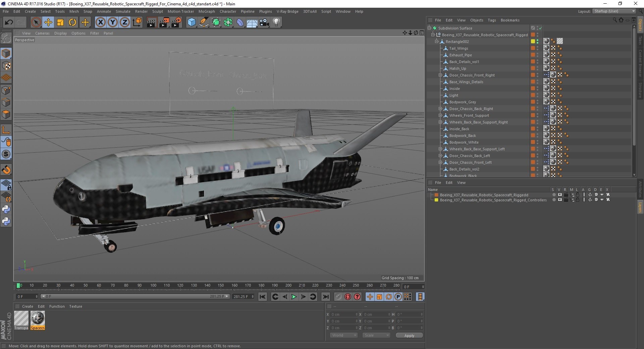Collapse the Rectangle002 node
This screenshot has width=644, height=349.
pyautogui.click(x=436, y=41)
